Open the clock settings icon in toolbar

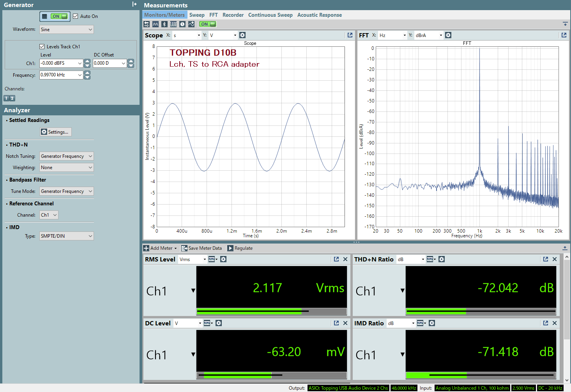pos(182,24)
